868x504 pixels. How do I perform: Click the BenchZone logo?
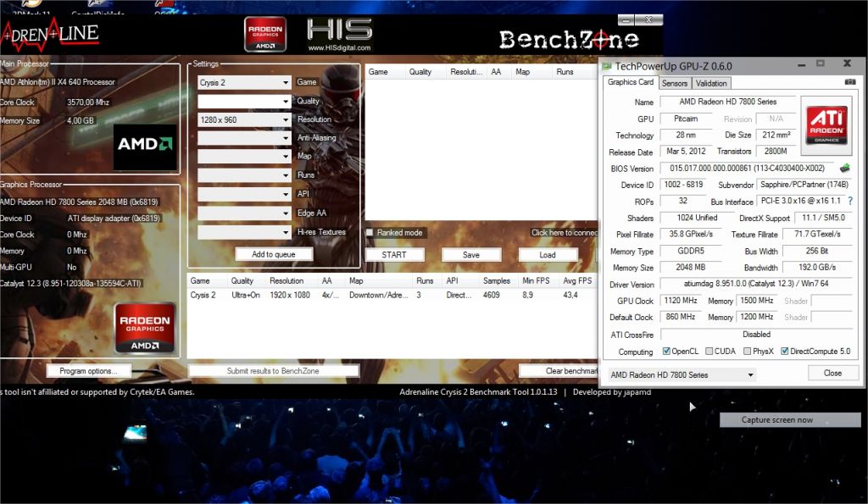[x=569, y=39]
